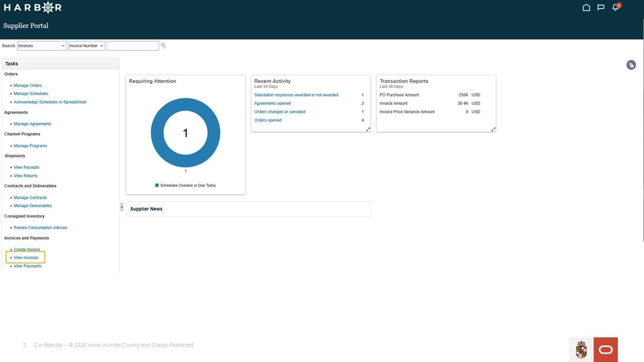
Task: Open Orders changed or canceled link
Action: pyautogui.click(x=280, y=112)
